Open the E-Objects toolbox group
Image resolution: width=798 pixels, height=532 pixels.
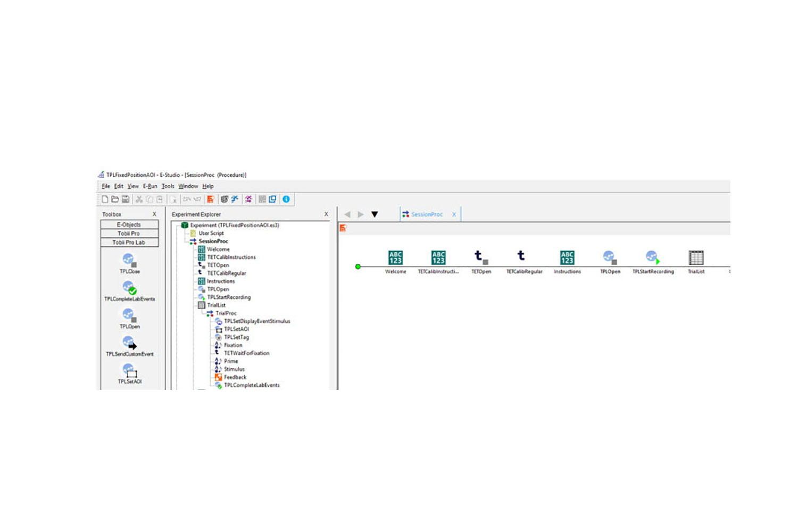pos(129,225)
